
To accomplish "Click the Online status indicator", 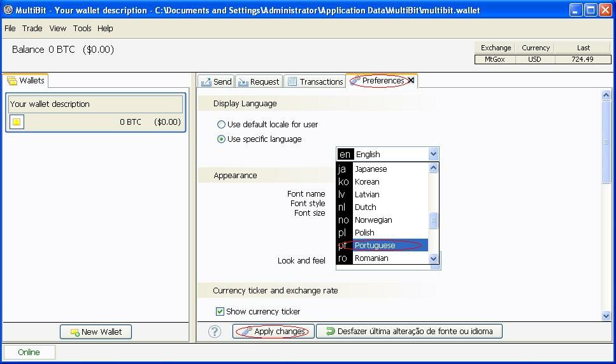I will tap(29, 353).
